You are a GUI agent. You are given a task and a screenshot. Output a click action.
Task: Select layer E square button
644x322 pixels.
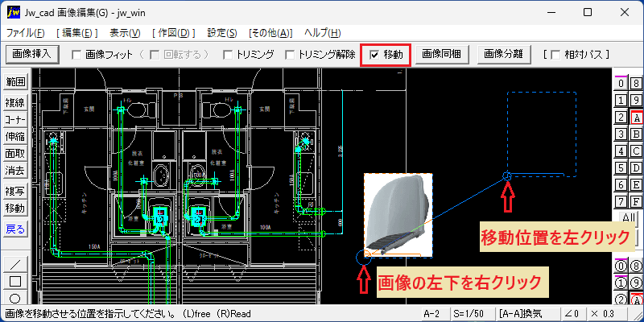click(636, 185)
